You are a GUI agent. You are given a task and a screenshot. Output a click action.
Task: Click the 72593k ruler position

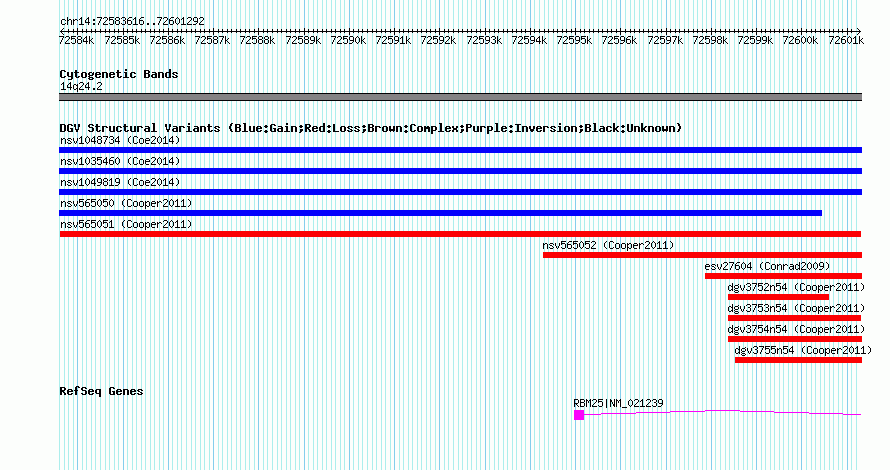(484, 40)
